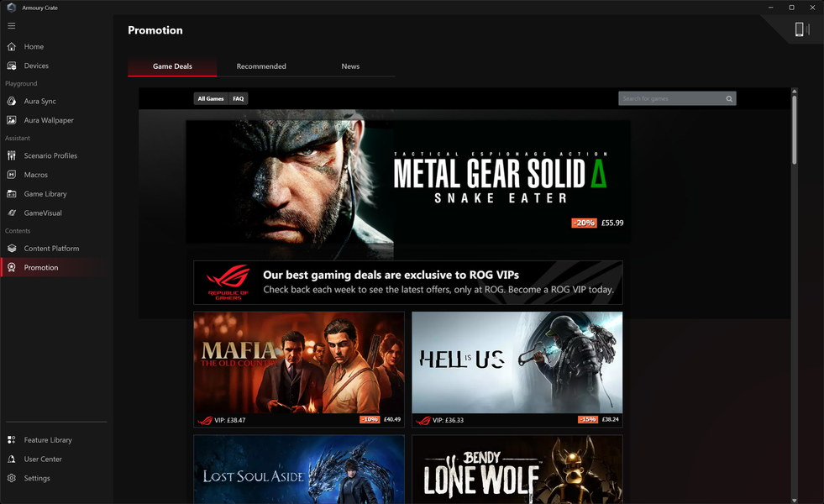Click the Home house icon

(12, 47)
